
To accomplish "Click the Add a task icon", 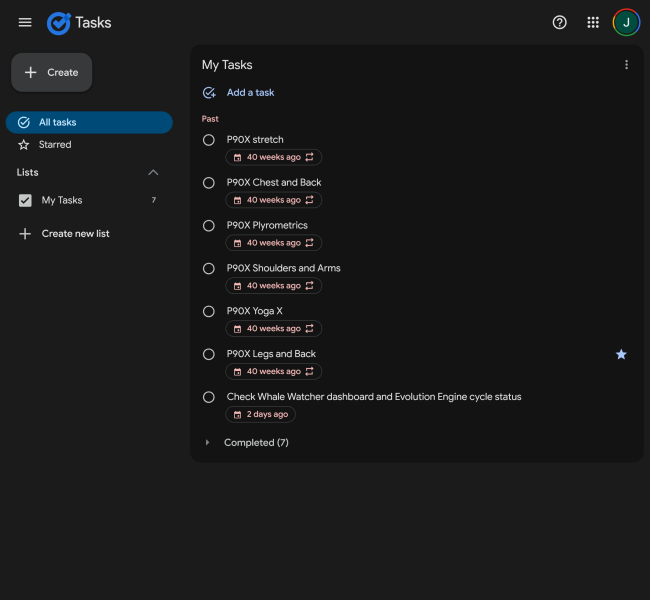I will click(209, 93).
